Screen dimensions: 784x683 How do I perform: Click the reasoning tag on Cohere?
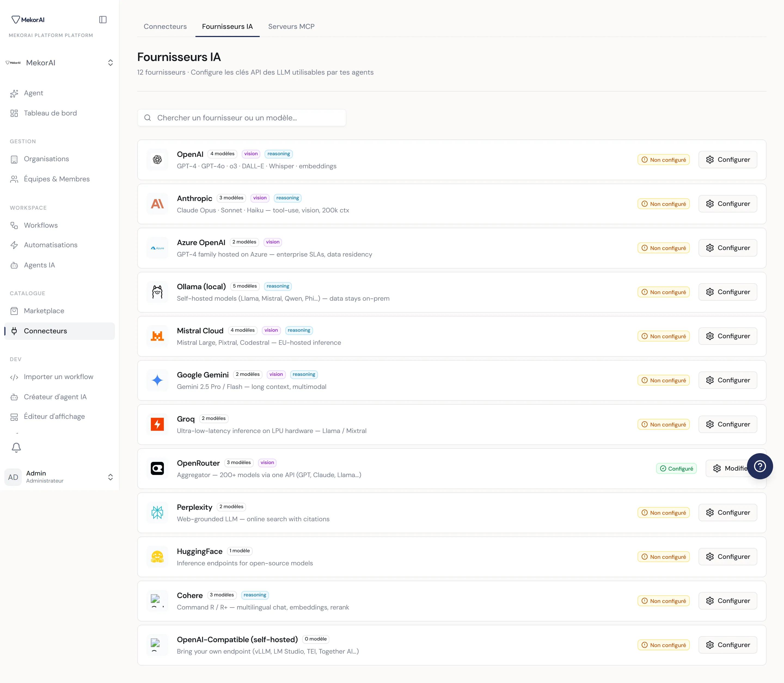[x=255, y=595]
